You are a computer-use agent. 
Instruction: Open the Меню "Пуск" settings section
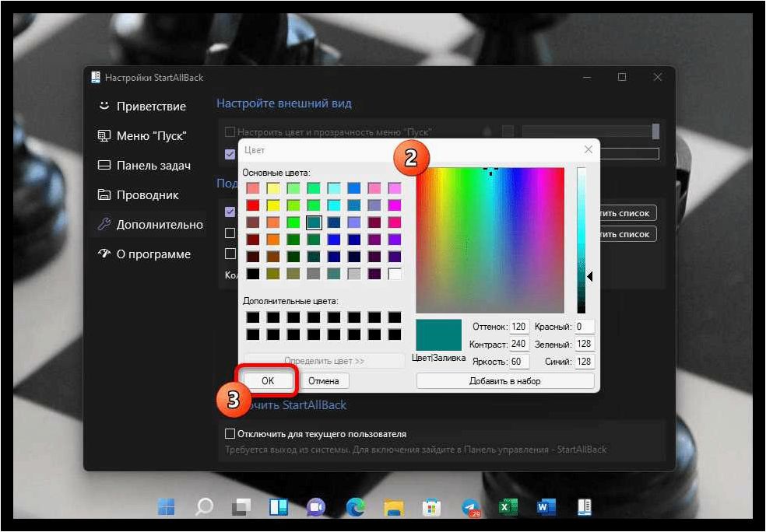(x=142, y=136)
